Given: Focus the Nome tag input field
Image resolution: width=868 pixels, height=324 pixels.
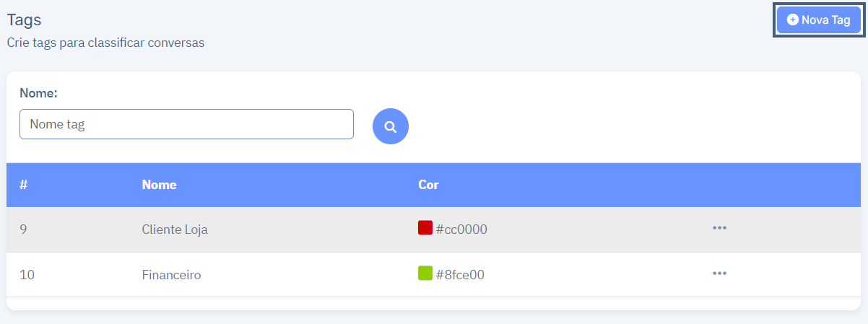Looking at the screenshot, I should [186, 124].
